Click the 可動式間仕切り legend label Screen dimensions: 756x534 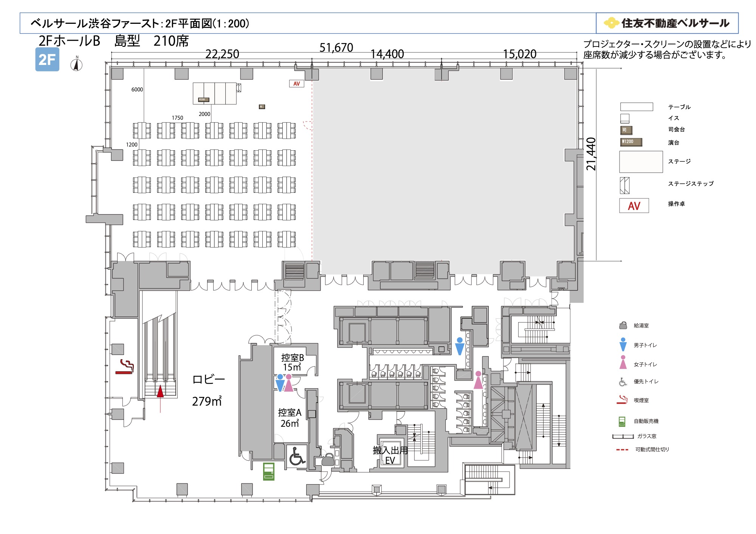(x=652, y=449)
